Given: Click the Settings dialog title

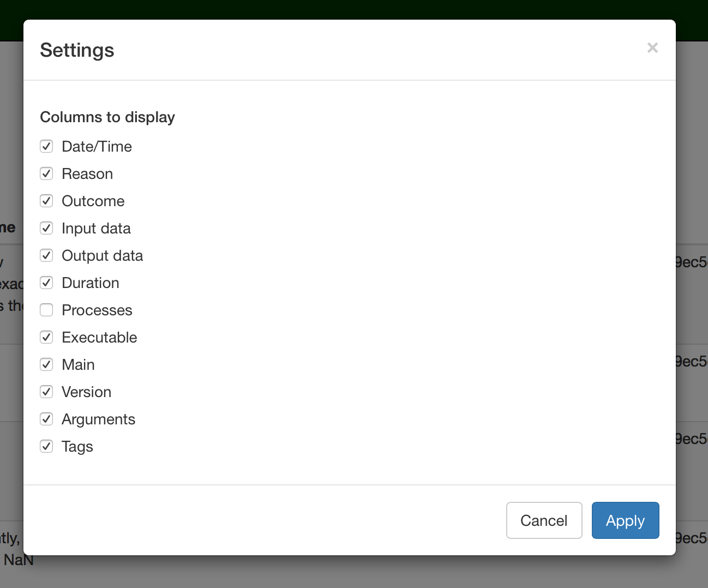Looking at the screenshot, I should point(77,50).
